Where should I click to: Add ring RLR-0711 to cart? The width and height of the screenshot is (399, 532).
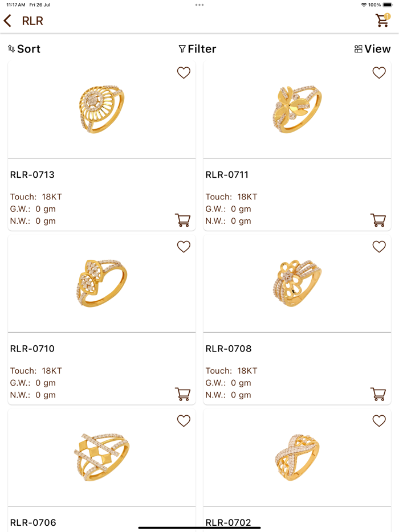(x=378, y=220)
